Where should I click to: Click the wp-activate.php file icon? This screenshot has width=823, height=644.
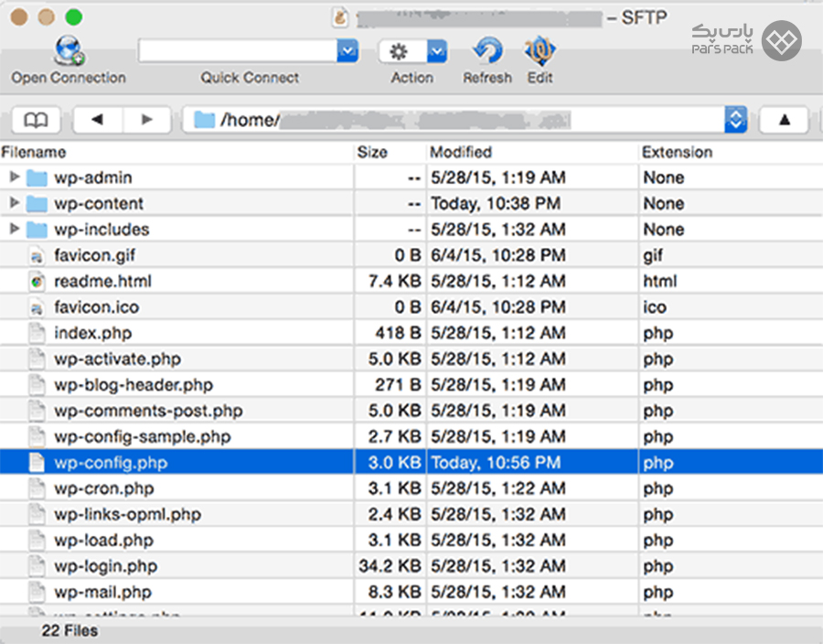coord(37,359)
